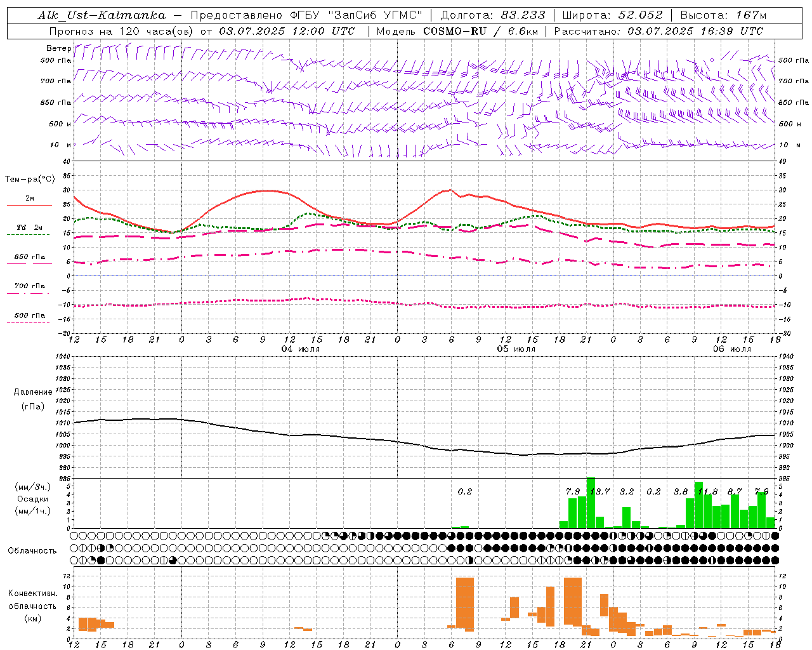812x650 pixels.
Task: Select the longitude value 83.233
Action: coord(523,15)
